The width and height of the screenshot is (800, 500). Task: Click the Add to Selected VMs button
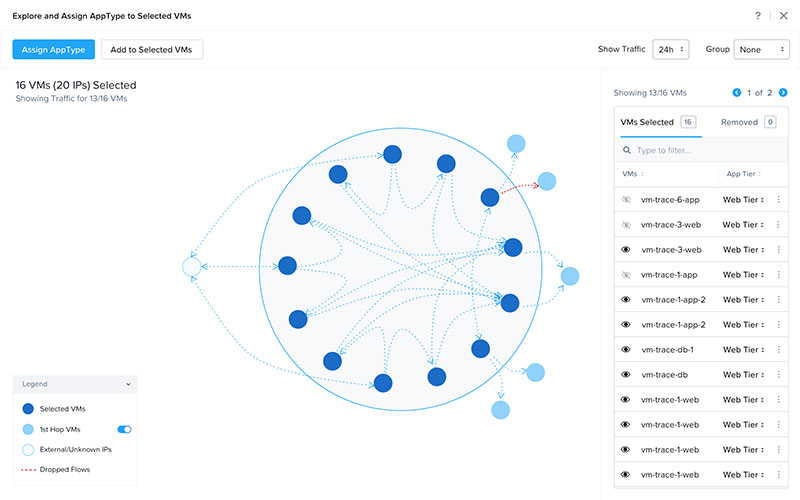click(152, 50)
